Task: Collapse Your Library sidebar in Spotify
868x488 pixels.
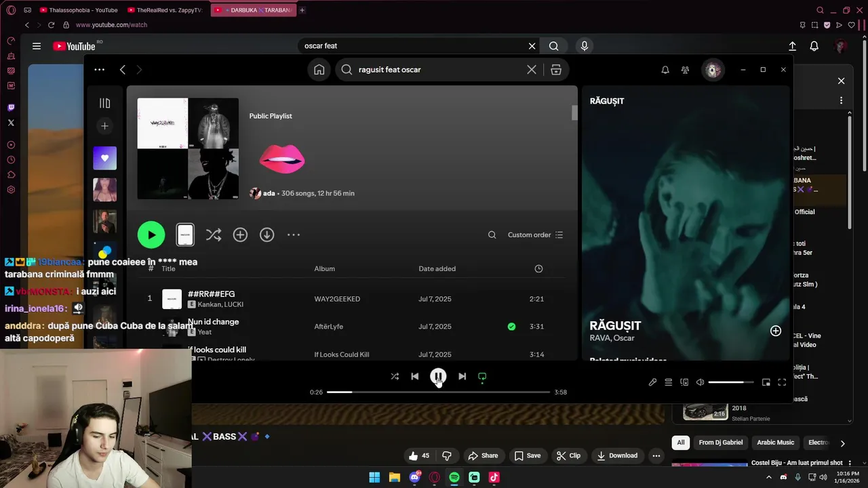Action: [x=104, y=103]
